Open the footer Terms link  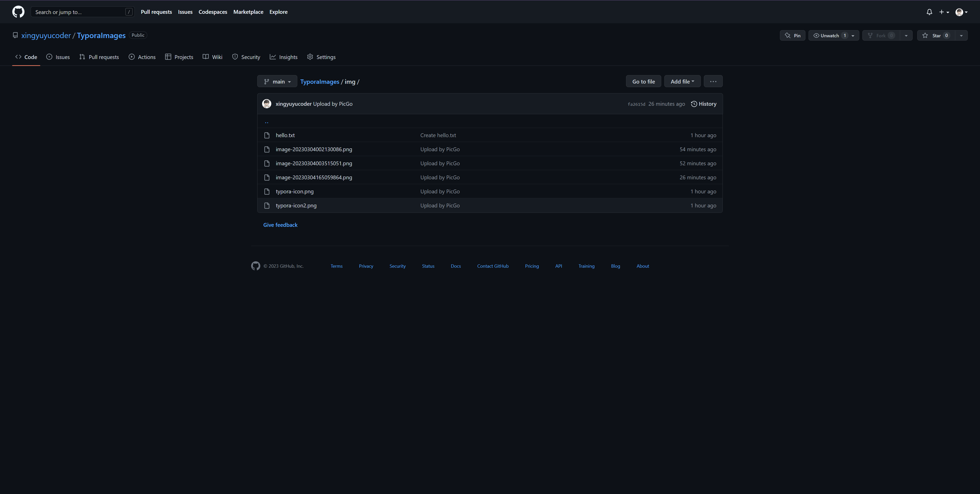point(336,266)
